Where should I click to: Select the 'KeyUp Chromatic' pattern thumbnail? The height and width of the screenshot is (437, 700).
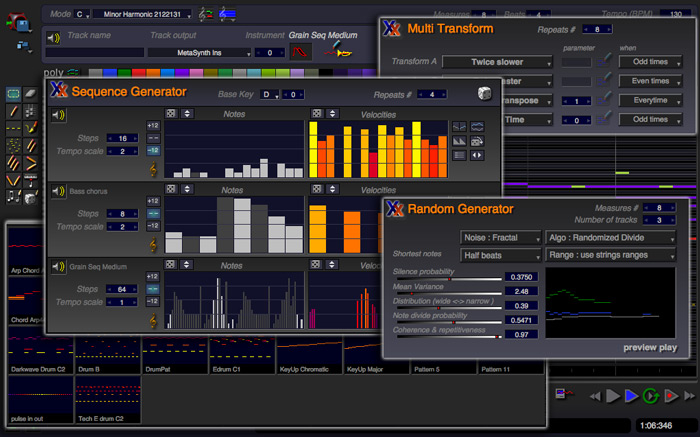(x=309, y=353)
